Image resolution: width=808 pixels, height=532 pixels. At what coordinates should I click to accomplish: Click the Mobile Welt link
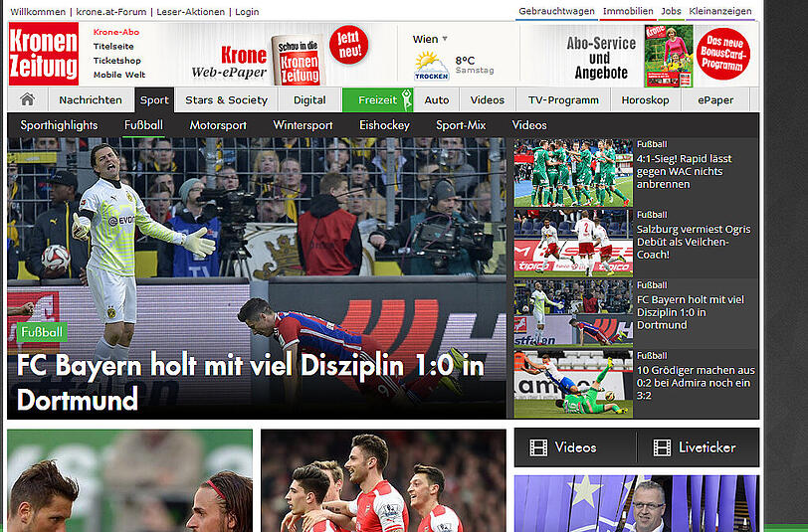(119, 75)
